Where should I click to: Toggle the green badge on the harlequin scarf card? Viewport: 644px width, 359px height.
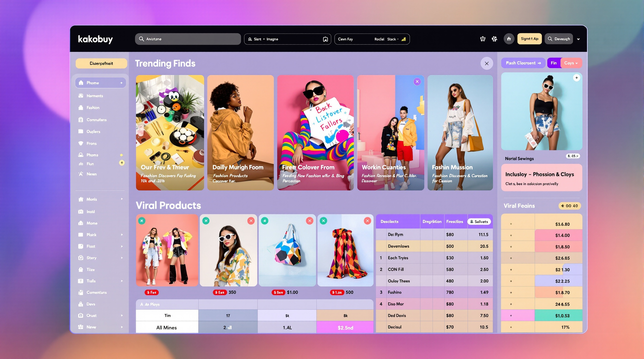323,221
